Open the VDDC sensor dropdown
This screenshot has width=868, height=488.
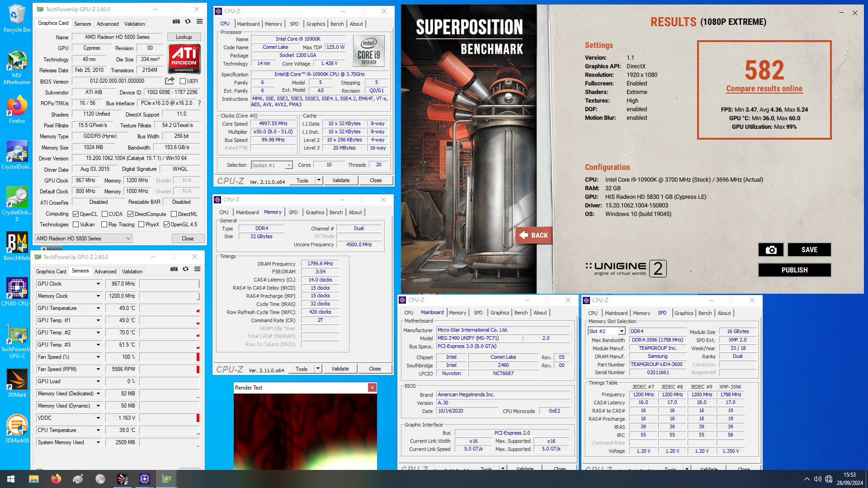98,418
